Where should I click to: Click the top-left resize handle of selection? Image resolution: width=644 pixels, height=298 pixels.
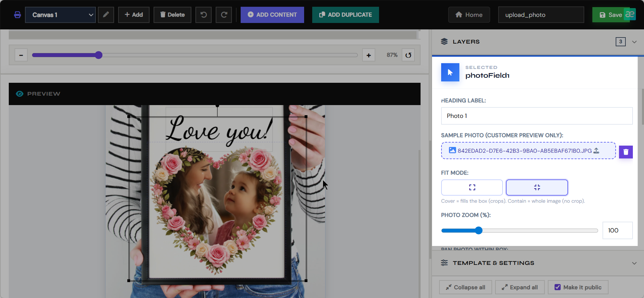129,117
